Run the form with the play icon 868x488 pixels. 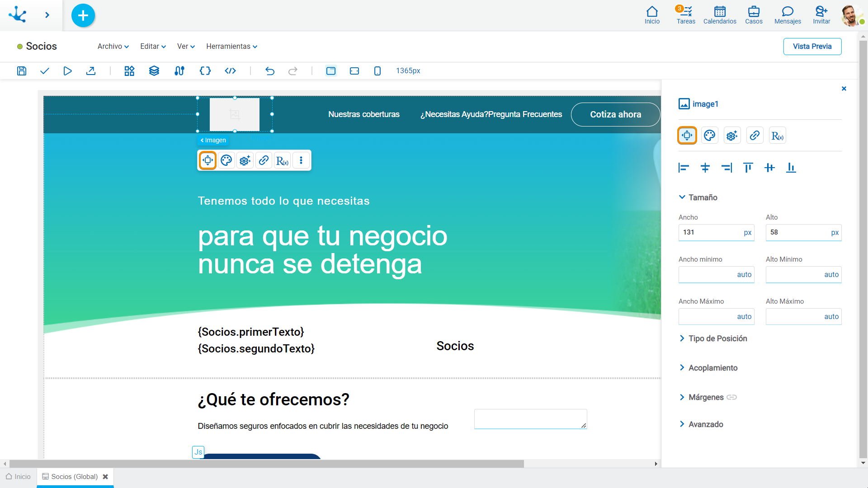68,71
